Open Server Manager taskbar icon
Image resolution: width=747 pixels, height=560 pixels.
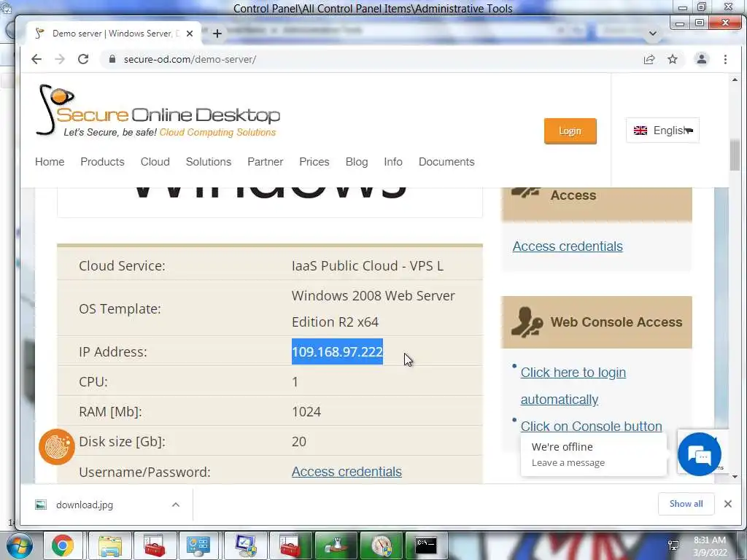click(198, 545)
